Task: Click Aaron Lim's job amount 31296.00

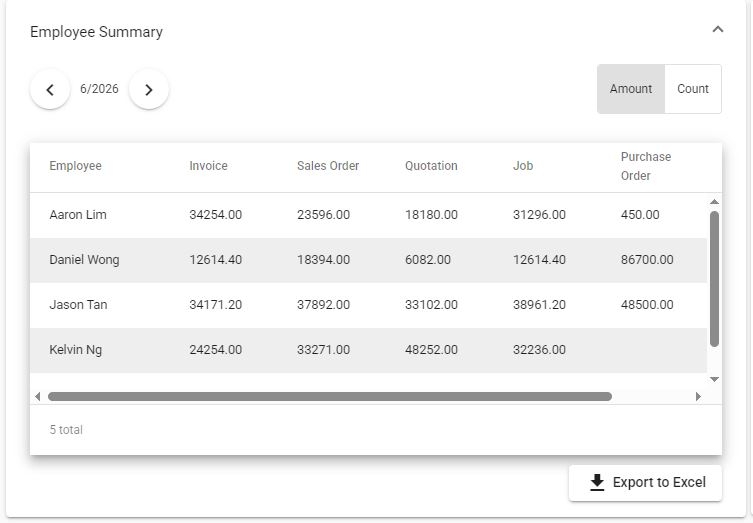Action: (539, 215)
